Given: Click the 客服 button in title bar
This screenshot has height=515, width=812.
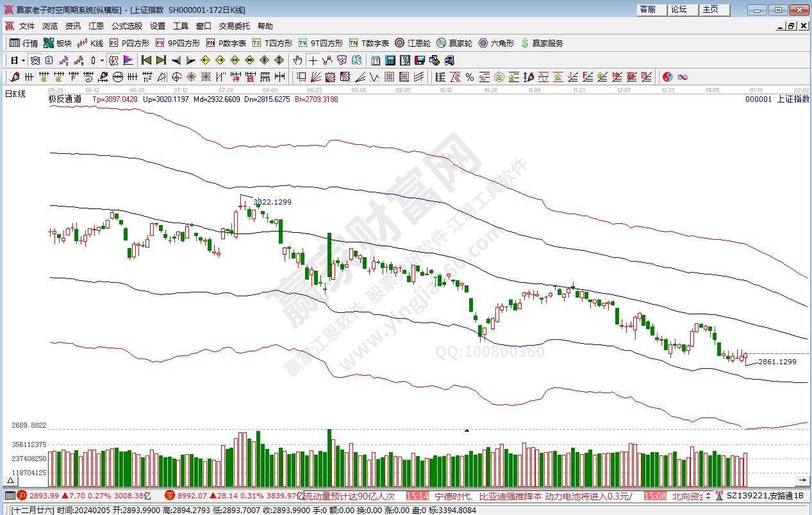Looking at the screenshot, I should pyautogui.click(x=648, y=10).
